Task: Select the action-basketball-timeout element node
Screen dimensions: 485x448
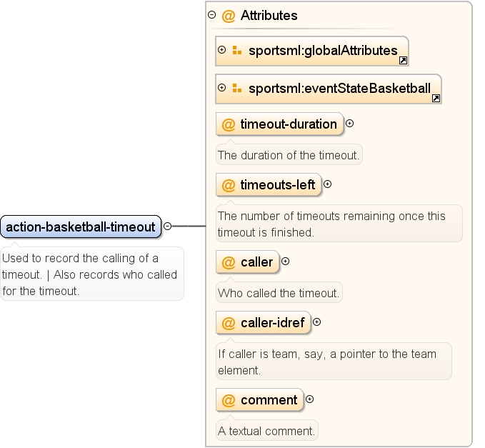Action: tap(81, 227)
